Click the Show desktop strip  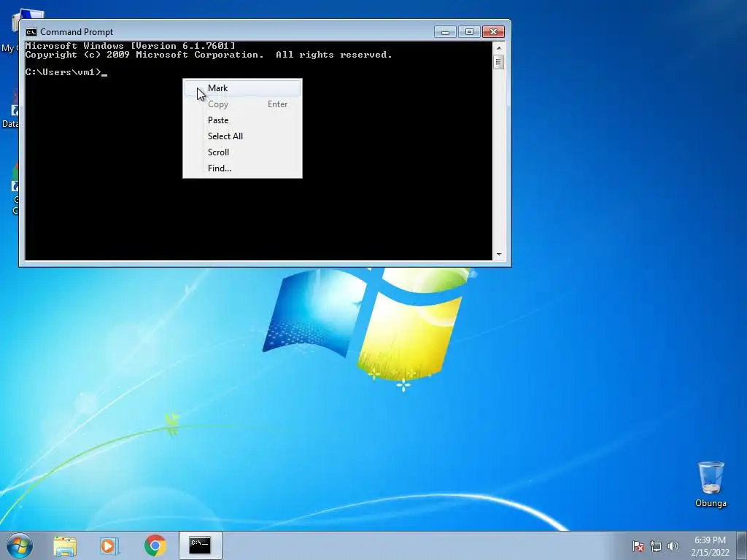(742, 545)
